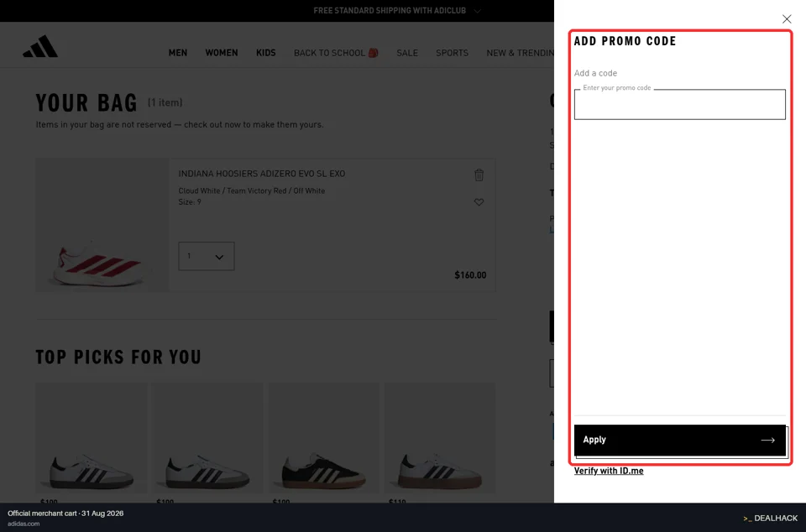The image size is (806, 532).
Task: Open the Sports menu
Action: 452,53
